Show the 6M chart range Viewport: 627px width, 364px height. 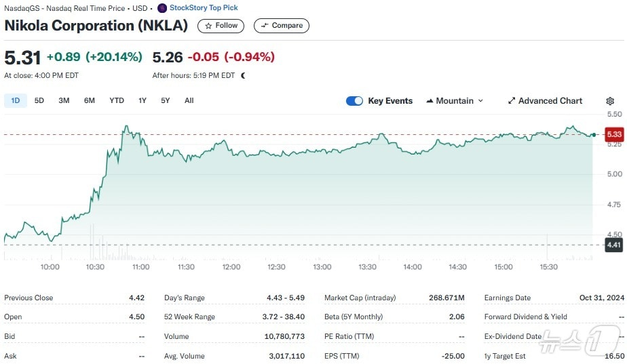tap(90, 100)
